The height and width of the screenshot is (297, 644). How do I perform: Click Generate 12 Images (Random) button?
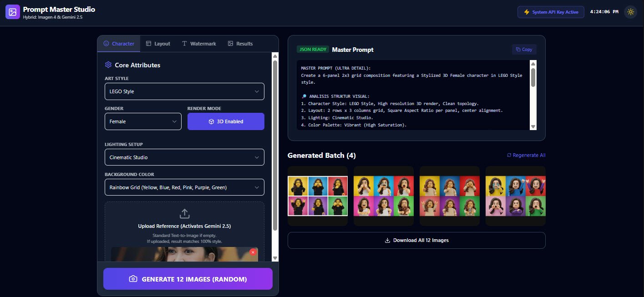pyautogui.click(x=188, y=279)
